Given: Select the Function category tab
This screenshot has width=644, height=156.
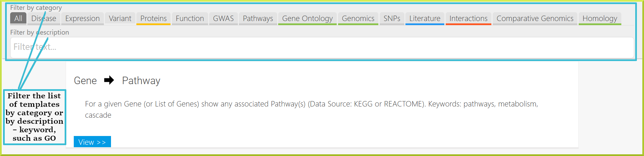Looking at the screenshot, I should click(190, 19).
